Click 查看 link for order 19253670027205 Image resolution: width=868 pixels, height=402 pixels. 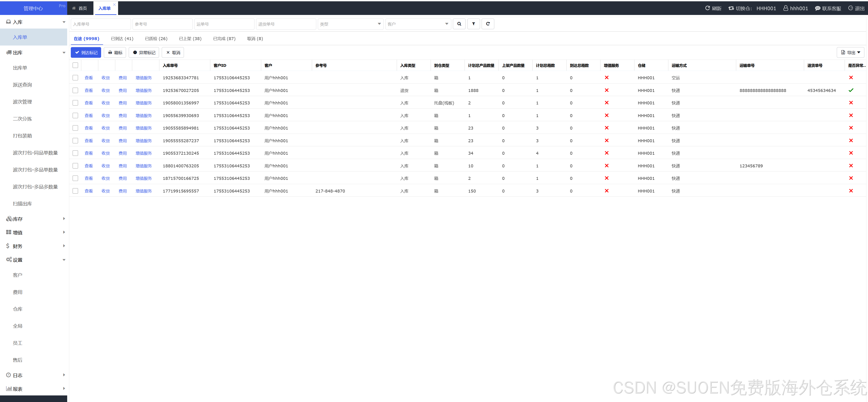pyautogui.click(x=89, y=90)
